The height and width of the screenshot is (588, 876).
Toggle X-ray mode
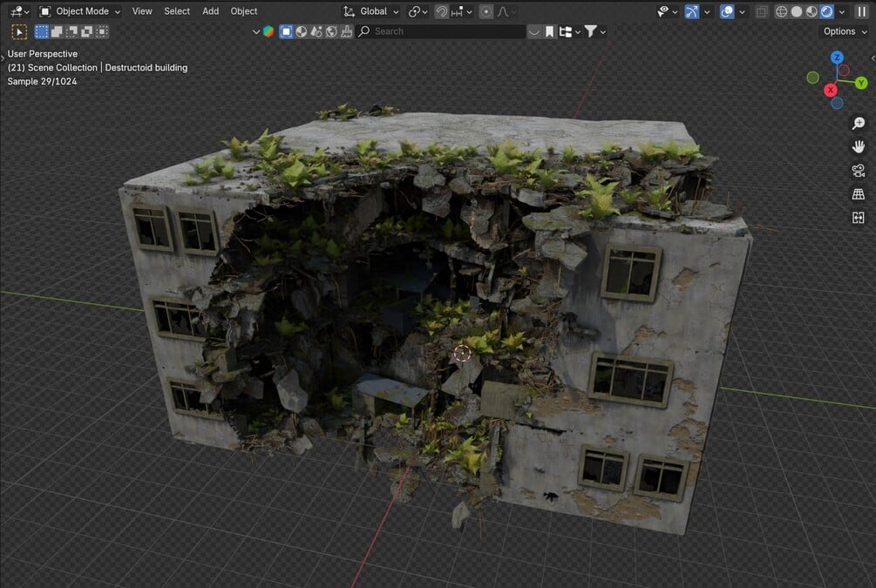point(762,11)
